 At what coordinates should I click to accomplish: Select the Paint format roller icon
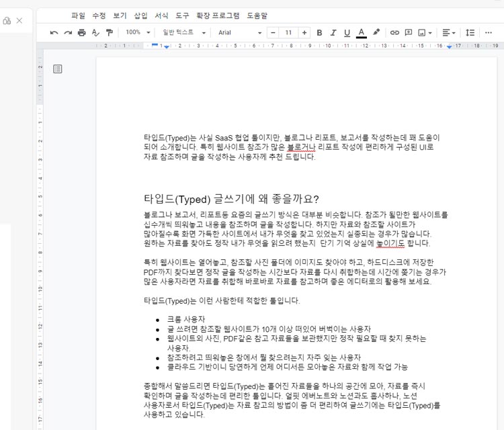point(110,33)
